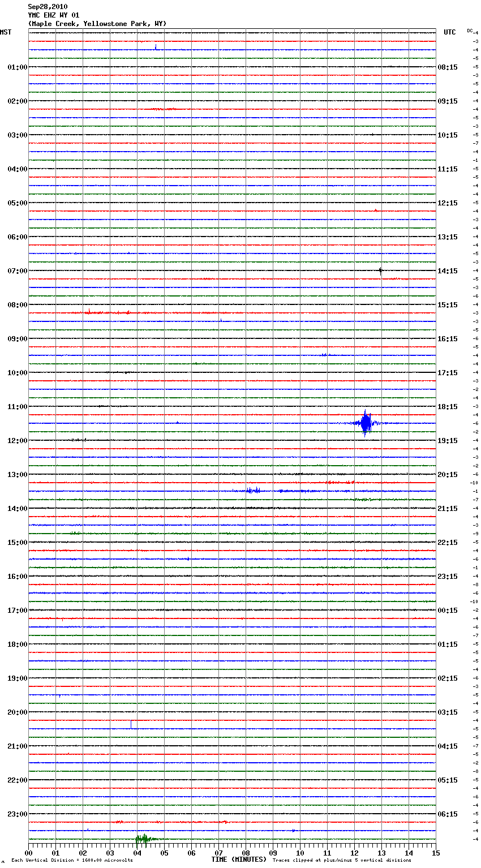Click the 06:15 UTC time label
The height and width of the screenshot is (868, 481).
coord(448,814)
